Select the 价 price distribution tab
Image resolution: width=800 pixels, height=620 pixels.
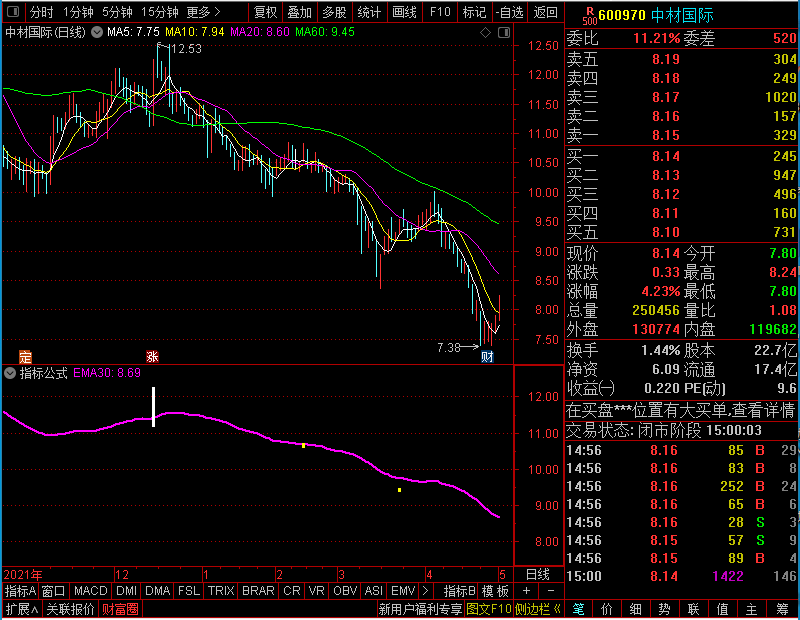click(607, 609)
